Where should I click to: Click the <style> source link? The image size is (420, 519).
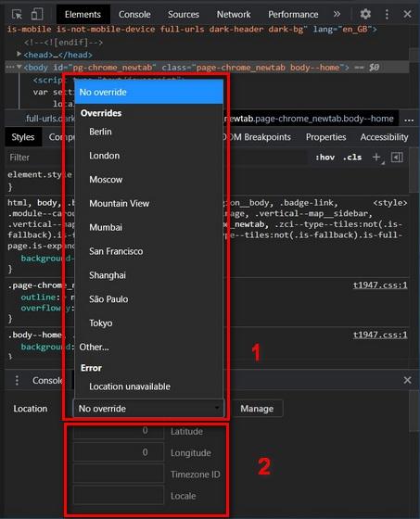point(390,203)
